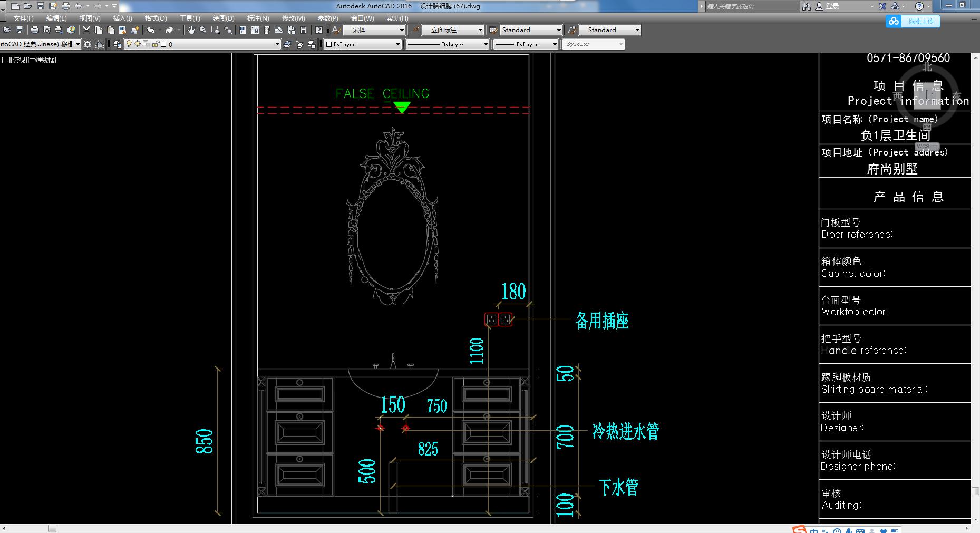Image resolution: width=980 pixels, height=533 pixels.
Task: Expand the text style dropdown showing 宋体
Action: tap(402, 30)
